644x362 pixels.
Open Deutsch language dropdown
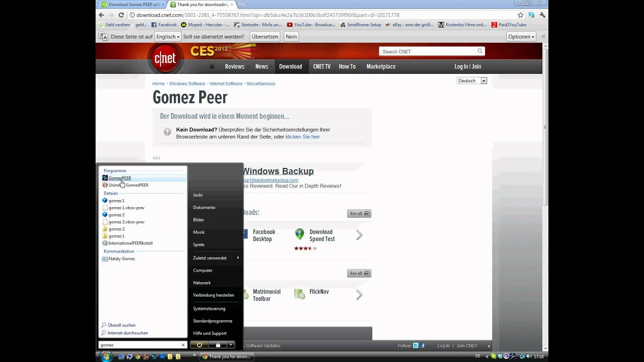[472, 80]
